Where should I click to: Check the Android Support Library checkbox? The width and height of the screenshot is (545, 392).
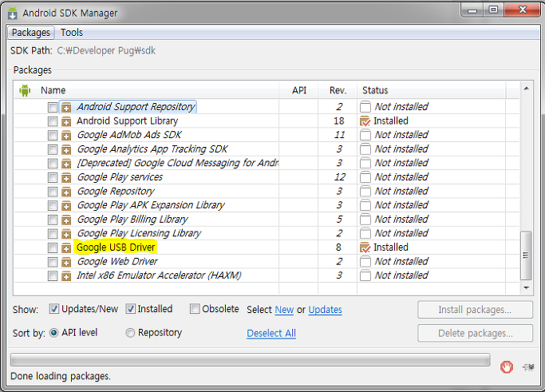tap(53, 121)
